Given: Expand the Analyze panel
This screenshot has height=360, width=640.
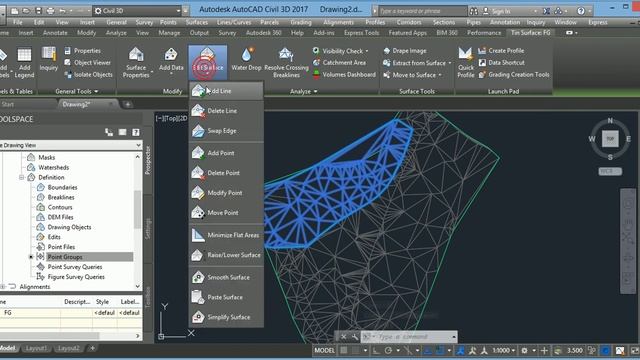Looking at the screenshot, I should [304, 91].
